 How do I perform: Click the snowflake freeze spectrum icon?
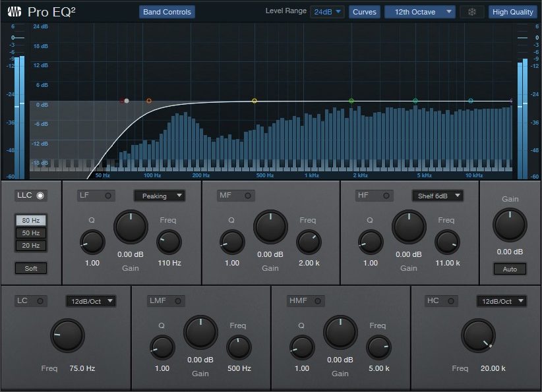point(471,12)
